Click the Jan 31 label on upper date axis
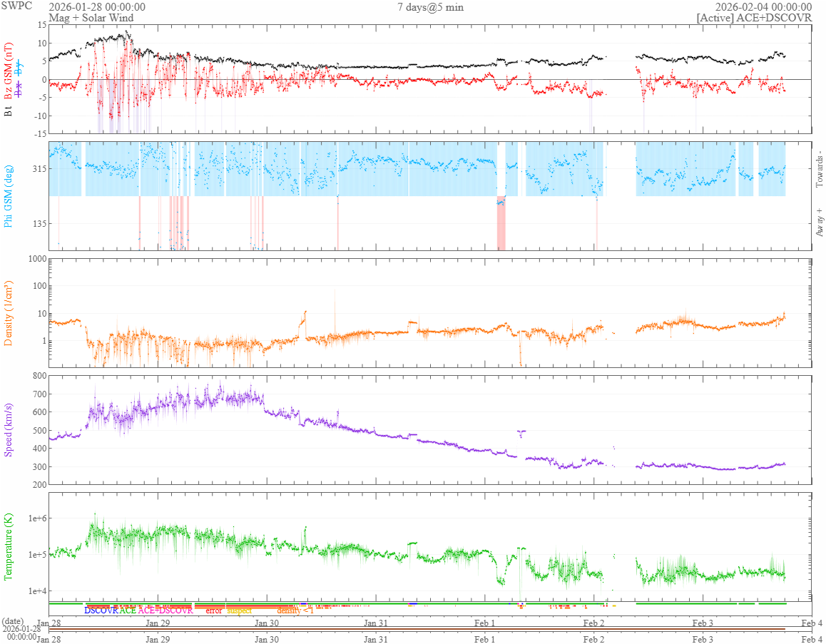Image resolution: width=826 pixels, height=644 pixels. click(x=376, y=623)
